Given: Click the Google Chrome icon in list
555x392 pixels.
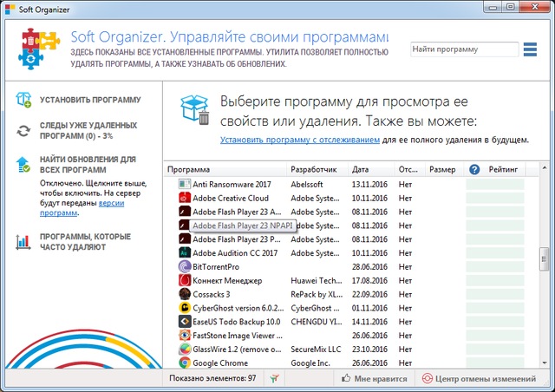Looking at the screenshot, I should click(184, 363).
